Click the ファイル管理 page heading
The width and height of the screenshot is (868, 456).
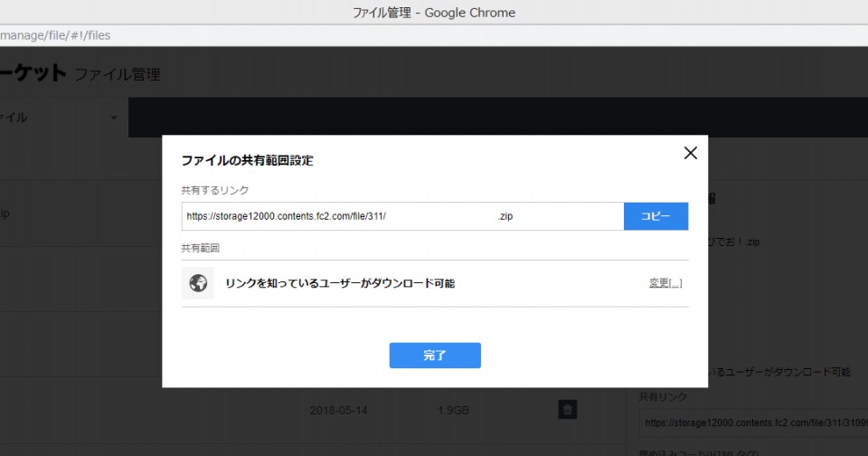118,74
